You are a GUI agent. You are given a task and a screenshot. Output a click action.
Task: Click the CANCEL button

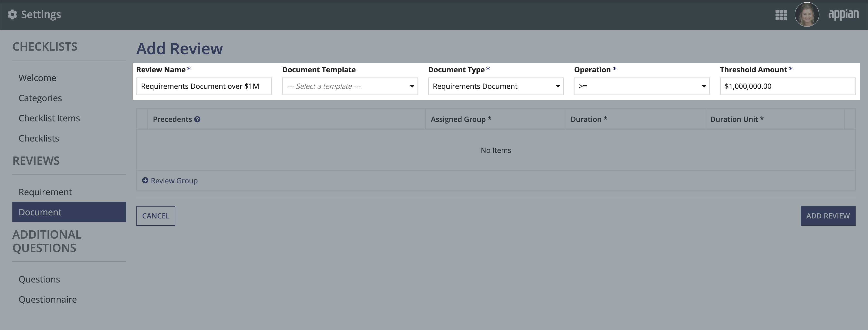click(156, 215)
